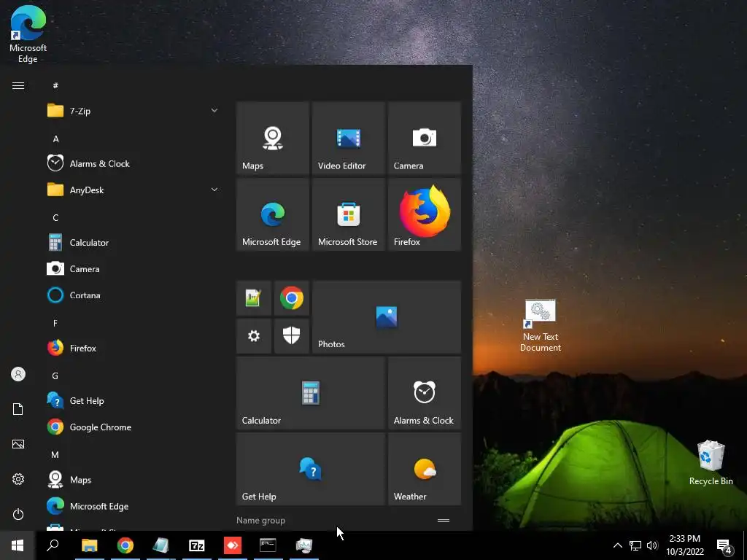Open Command Prompt from taskbar
Viewport: 747px width, 560px height.
[x=268, y=545]
